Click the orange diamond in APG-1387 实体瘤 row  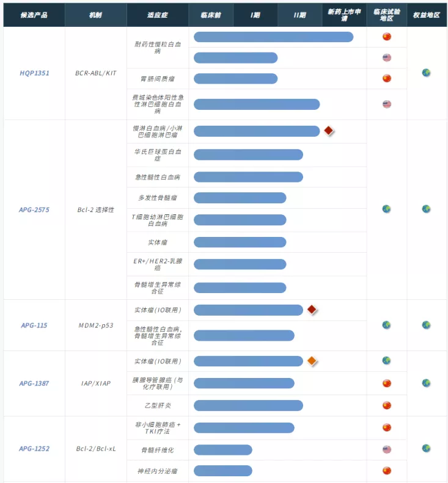point(312,361)
